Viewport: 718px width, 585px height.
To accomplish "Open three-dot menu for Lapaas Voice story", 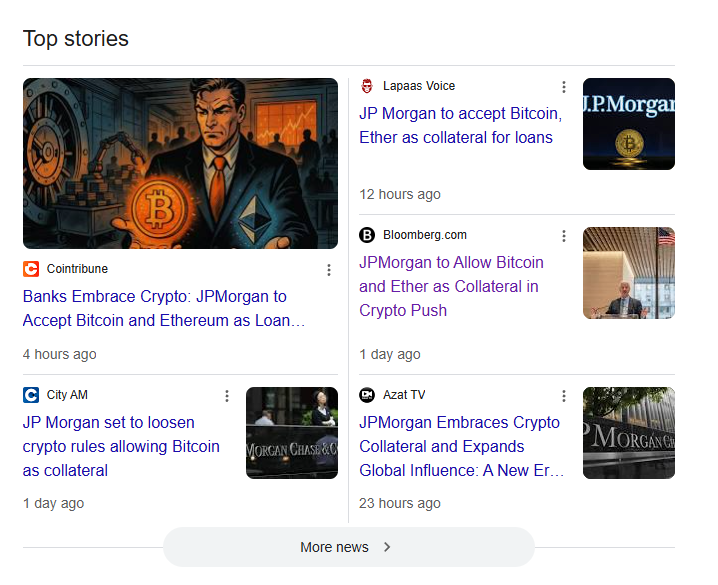I will [x=564, y=87].
